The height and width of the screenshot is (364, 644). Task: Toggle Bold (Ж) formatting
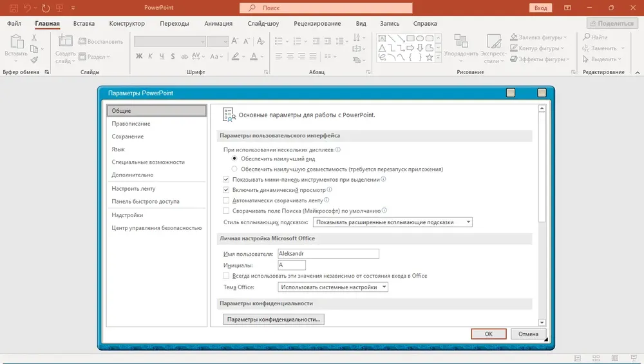[139, 56]
